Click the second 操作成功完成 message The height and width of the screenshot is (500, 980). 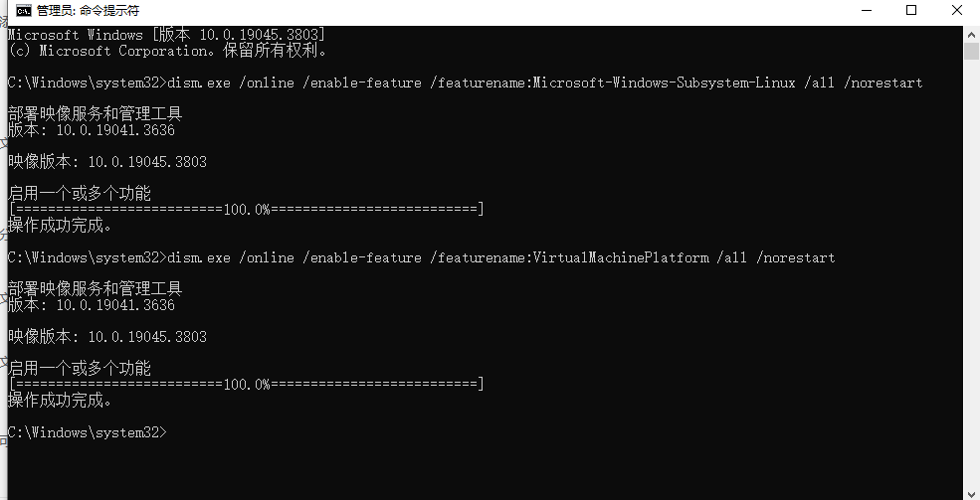(60, 401)
